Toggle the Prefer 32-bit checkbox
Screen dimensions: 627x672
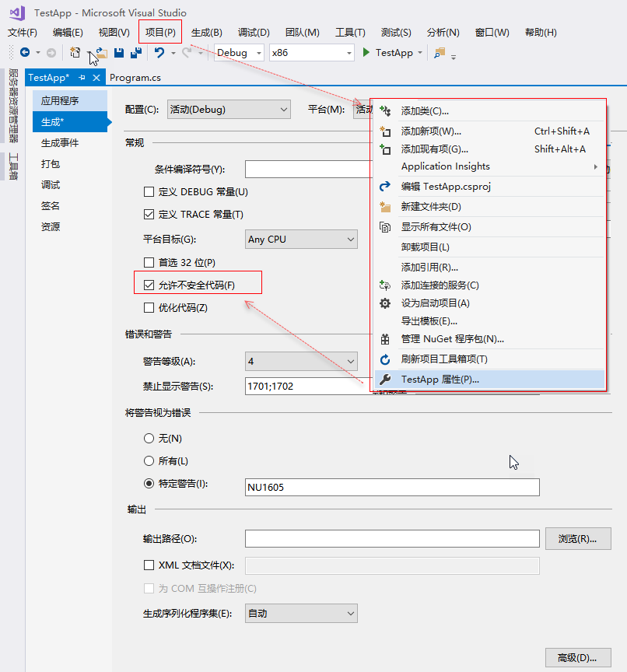point(149,262)
